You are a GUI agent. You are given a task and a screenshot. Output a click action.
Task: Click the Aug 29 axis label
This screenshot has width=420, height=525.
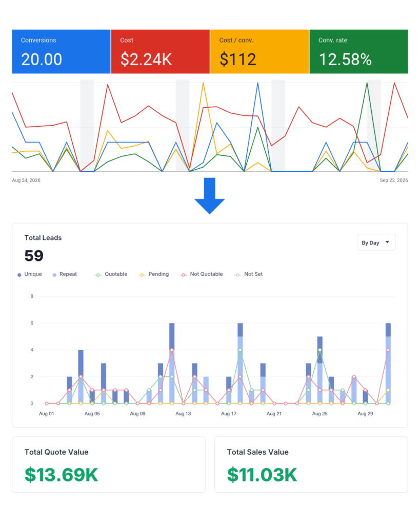(366, 414)
